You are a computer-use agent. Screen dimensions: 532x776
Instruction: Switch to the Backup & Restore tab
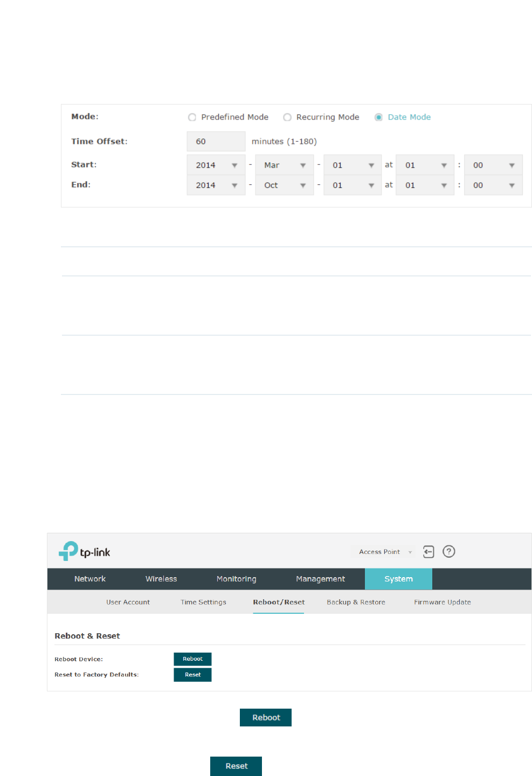point(356,602)
